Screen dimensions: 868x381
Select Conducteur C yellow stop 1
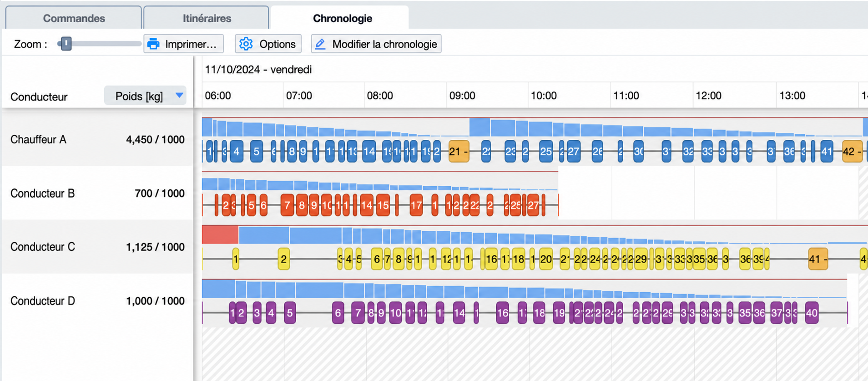click(236, 259)
